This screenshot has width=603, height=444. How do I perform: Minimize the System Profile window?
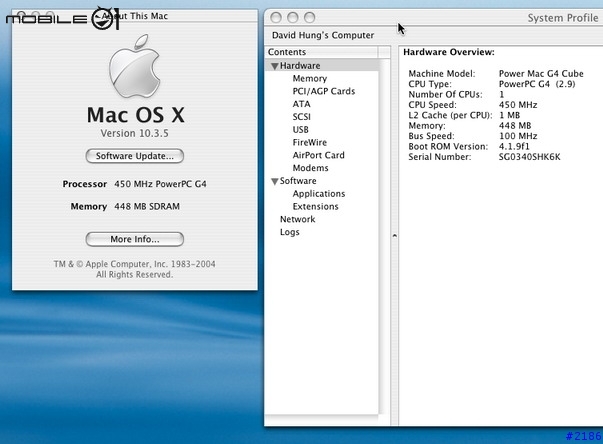pos(293,17)
